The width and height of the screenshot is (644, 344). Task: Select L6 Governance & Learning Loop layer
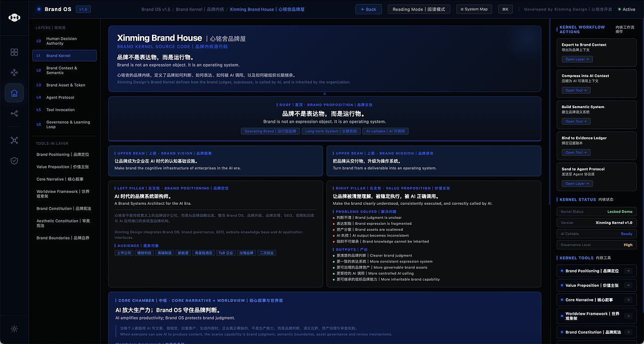click(x=64, y=124)
